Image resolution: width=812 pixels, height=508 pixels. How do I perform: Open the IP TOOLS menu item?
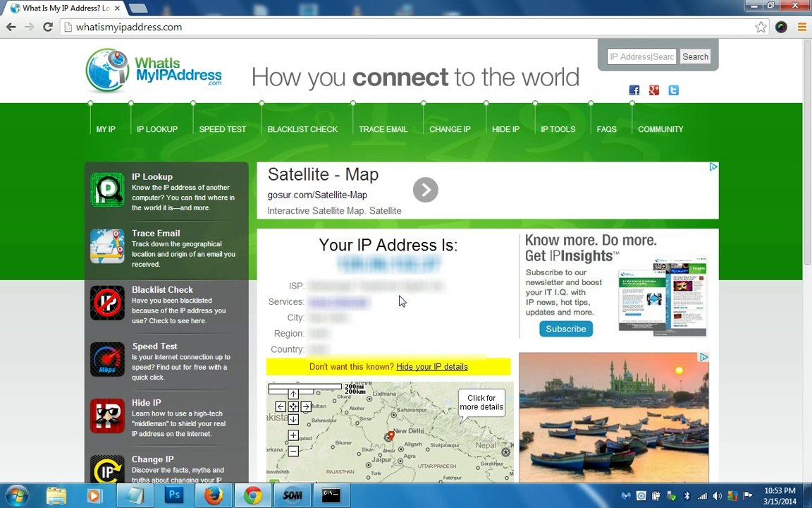click(x=558, y=129)
